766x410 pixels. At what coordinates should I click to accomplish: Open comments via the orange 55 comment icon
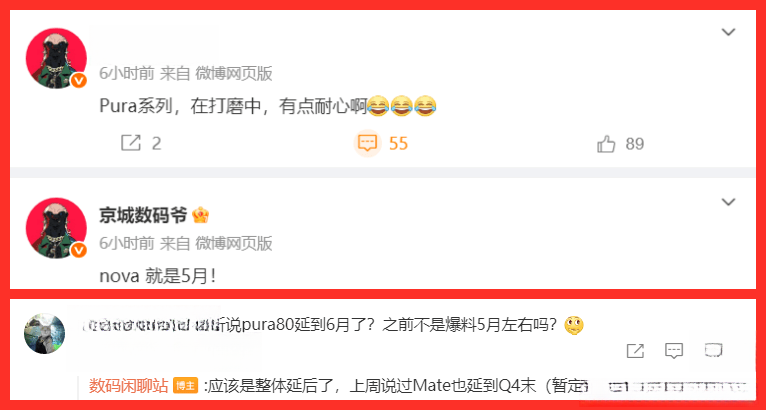[367, 143]
